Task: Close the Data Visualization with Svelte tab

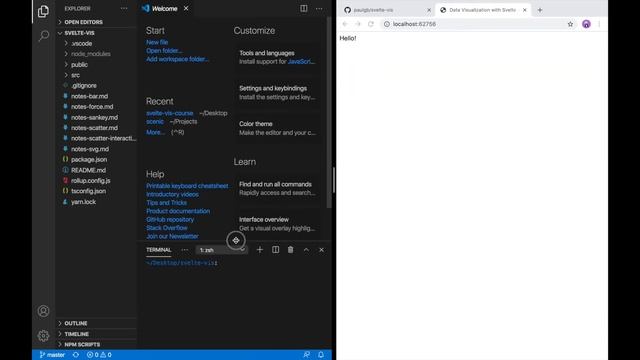Action: pyautogui.click(x=524, y=10)
